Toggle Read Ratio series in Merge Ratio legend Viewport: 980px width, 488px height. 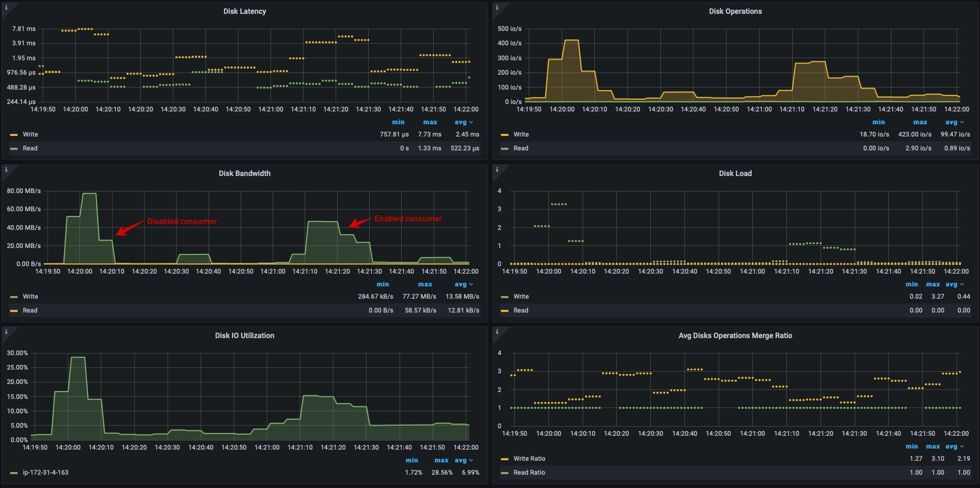[529, 473]
